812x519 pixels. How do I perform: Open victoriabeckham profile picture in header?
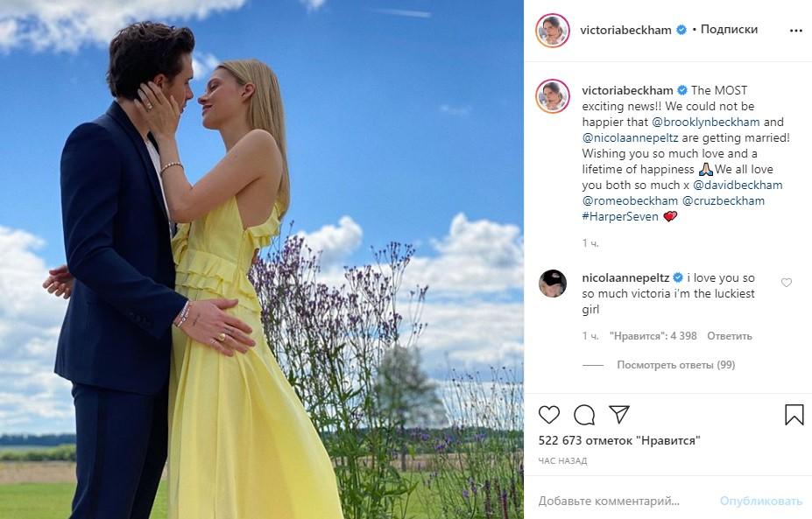(552, 31)
